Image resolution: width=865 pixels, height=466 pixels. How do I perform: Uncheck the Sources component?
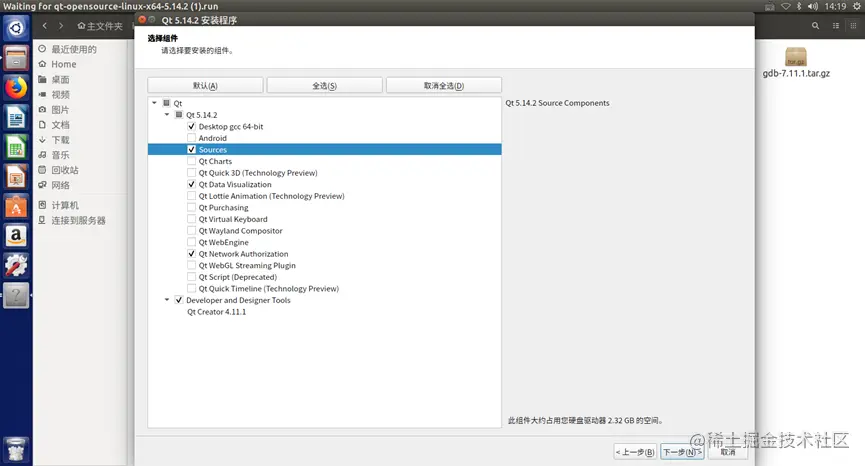tap(191, 149)
